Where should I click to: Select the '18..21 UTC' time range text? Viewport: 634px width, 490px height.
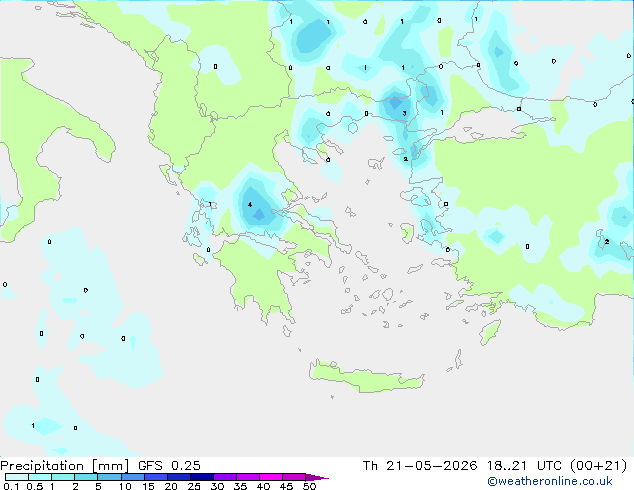click(x=524, y=466)
